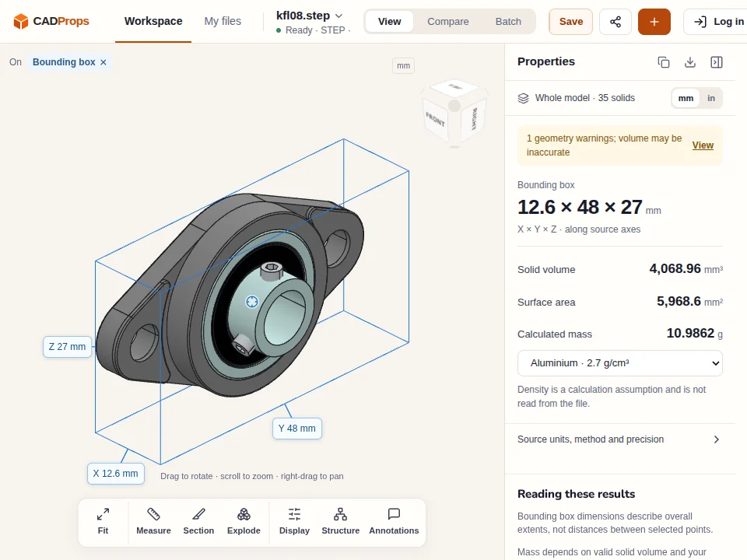This screenshot has height=560, width=747.
Task: Click the Fit view tool
Action: click(x=103, y=521)
